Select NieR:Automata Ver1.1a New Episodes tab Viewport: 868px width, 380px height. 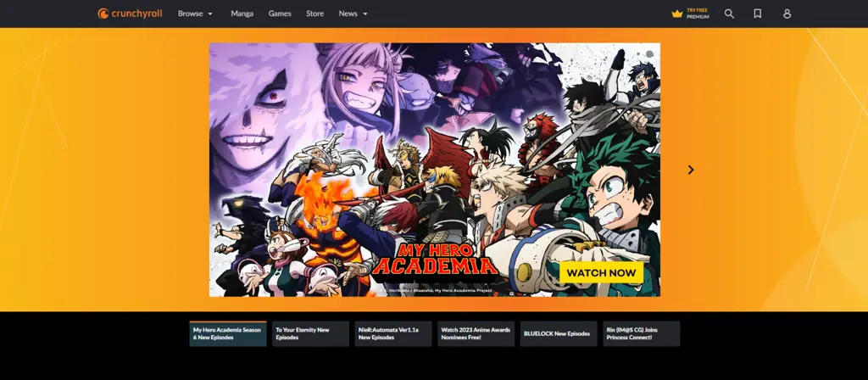tap(393, 333)
